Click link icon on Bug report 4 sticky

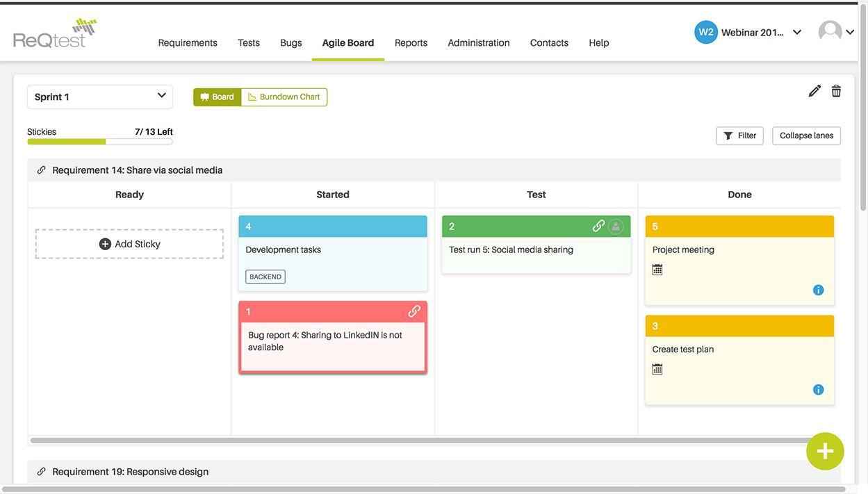pyautogui.click(x=414, y=311)
